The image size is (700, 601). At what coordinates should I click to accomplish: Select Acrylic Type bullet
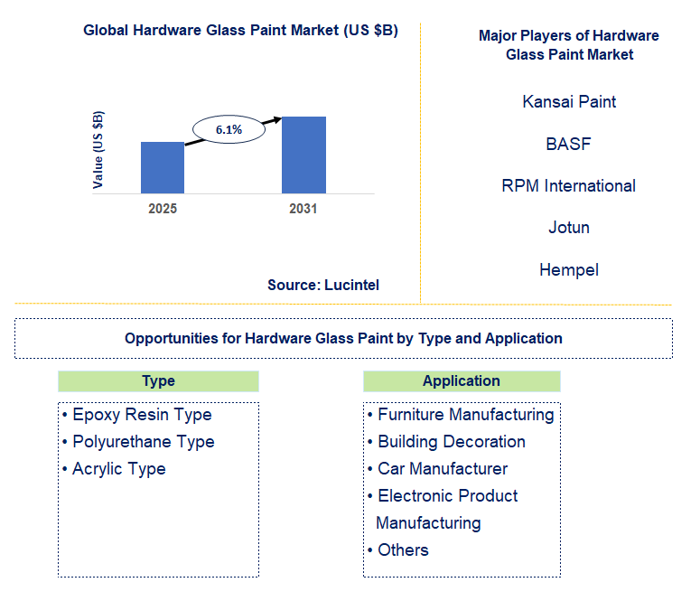tap(115, 469)
